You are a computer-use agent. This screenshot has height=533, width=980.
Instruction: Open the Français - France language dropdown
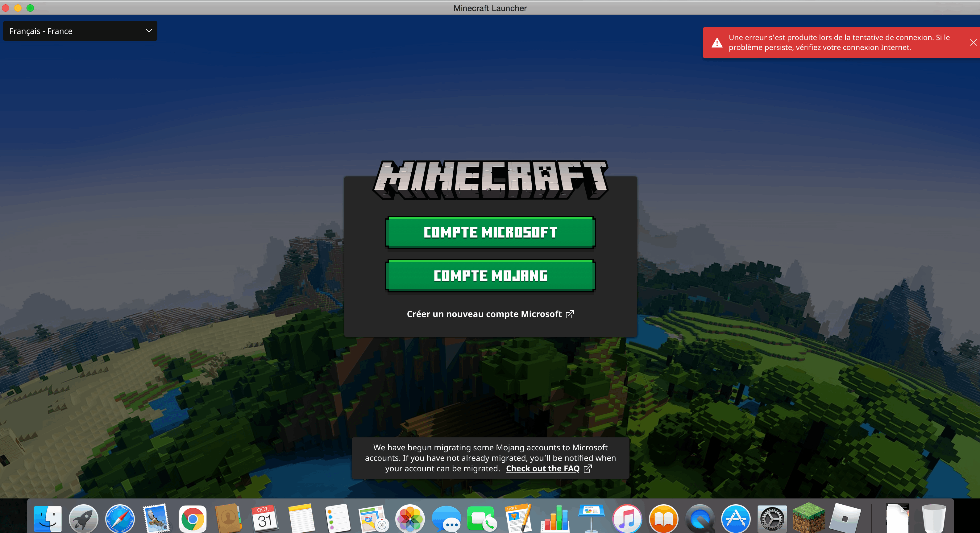coord(80,31)
